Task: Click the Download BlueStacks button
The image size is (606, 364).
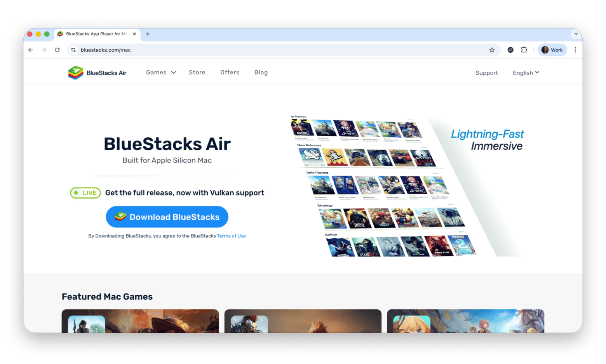Action: click(x=167, y=217)
